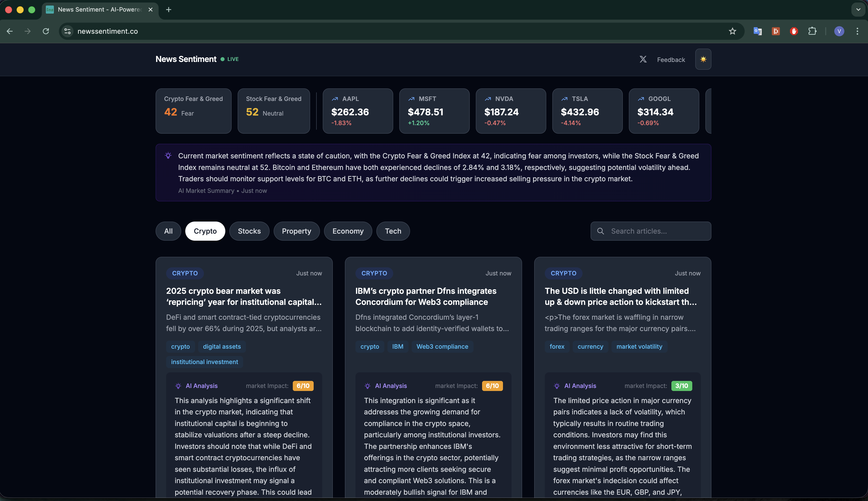Open the browser profile avatar menu
Image resolution: width=868 pixels, height=501 pixels.
(x=839, y=31)
